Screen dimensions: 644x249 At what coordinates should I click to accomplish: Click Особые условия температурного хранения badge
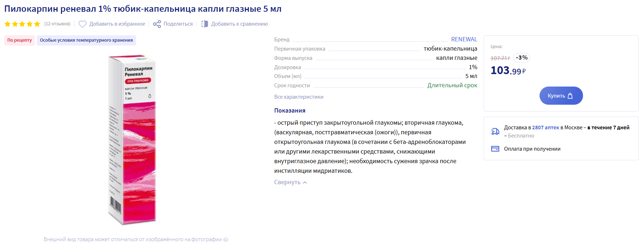(86, 40)
